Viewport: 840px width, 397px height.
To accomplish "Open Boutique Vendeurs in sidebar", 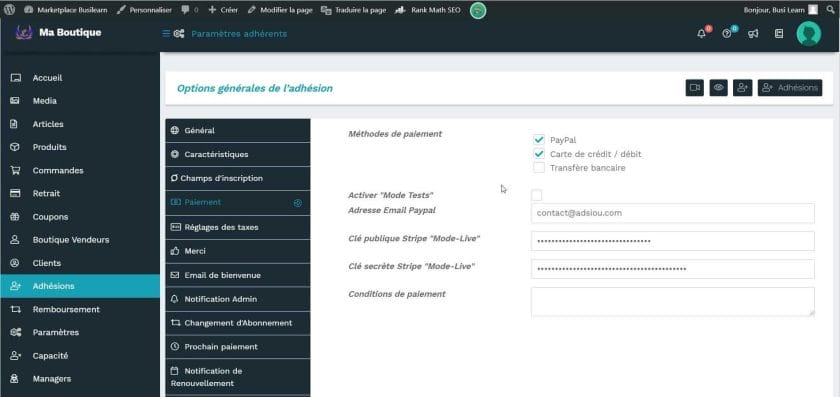I will (x=80, y=240).
